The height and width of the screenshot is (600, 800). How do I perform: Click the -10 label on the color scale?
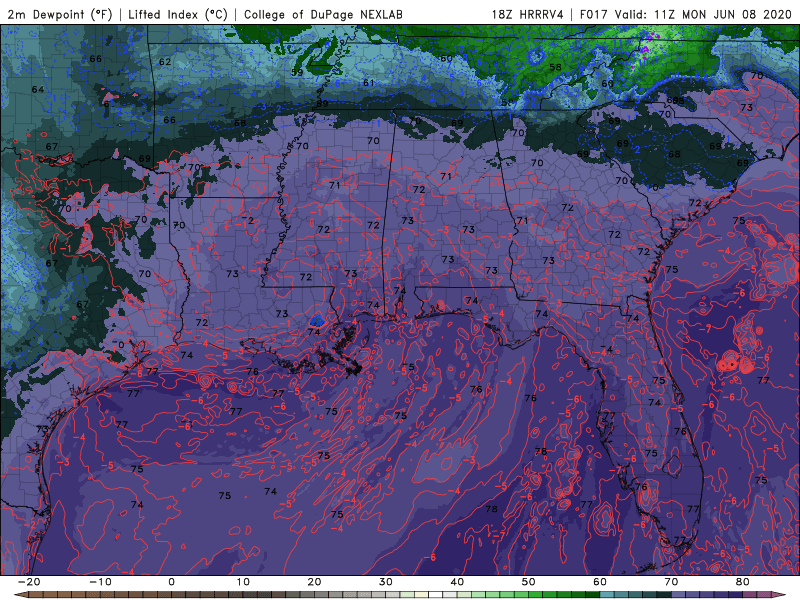(100, 582)
